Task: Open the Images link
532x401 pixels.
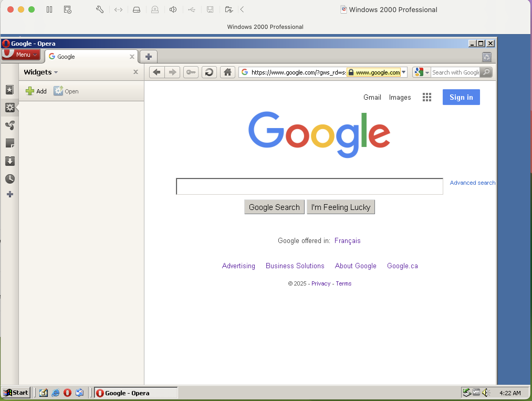Action: tap(400, 97)
